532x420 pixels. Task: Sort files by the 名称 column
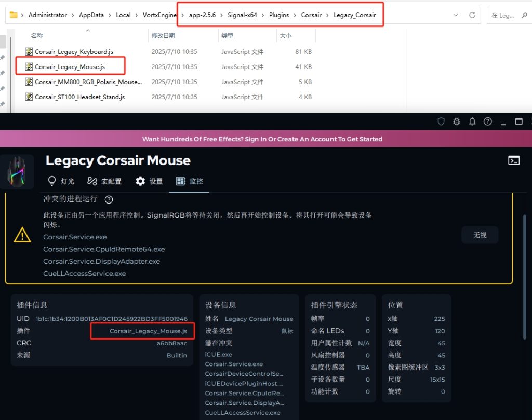tap(37, 36)
